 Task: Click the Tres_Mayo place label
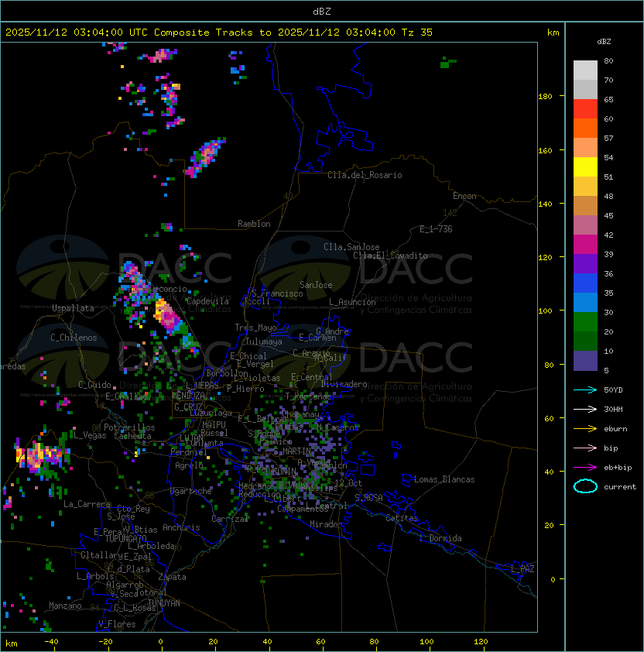255,328
